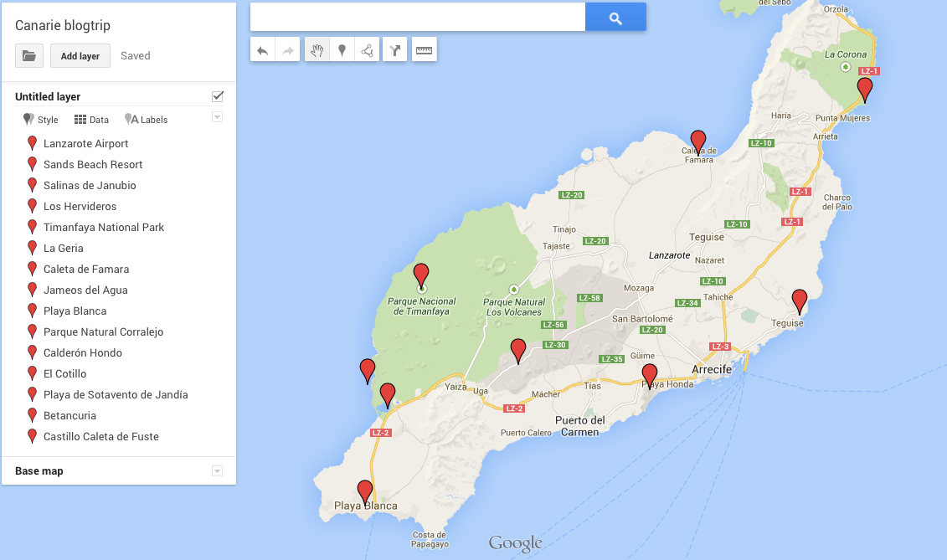Click the Parque Natural Los Volcanes park icon
The image size is (947, 560).
point(513,290)
